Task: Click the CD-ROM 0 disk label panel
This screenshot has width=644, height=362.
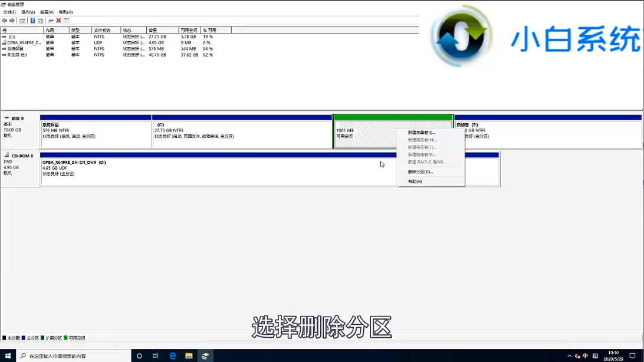Action: click(x=20, y=169)
